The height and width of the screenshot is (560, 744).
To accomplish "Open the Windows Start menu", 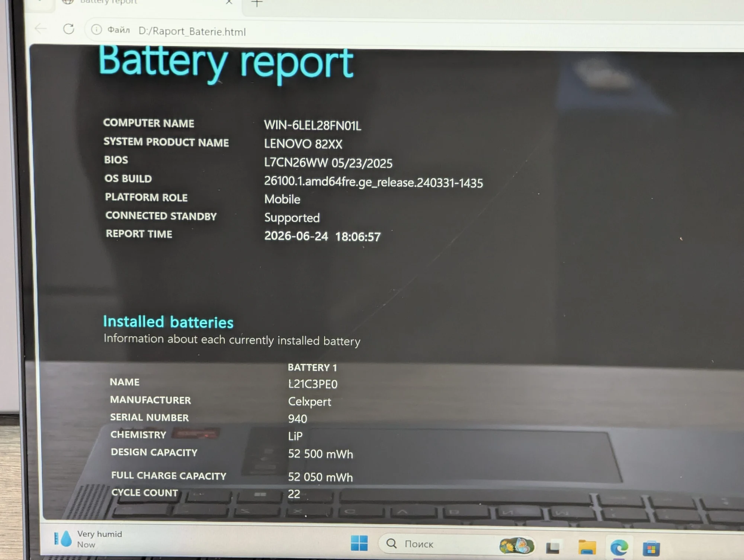I will pos(359,543).
